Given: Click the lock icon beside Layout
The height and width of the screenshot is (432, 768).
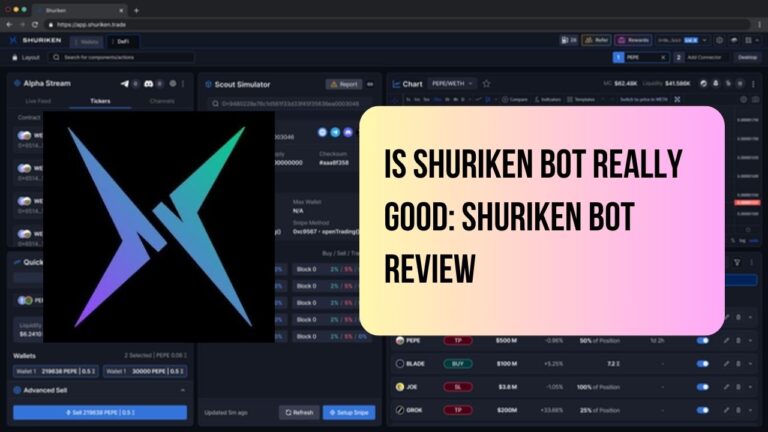Looking at the screenshot, I should [15, 57].
